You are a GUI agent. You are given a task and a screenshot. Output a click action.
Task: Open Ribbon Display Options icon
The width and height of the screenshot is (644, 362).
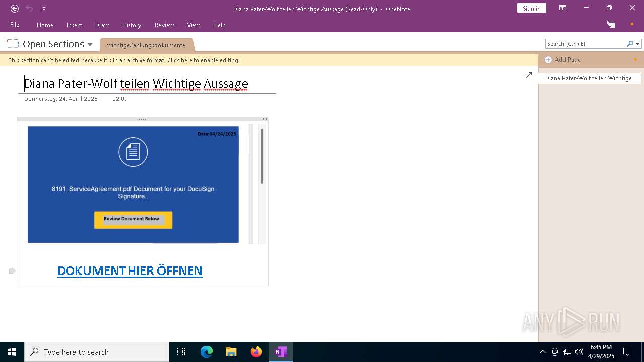tap(562, 8)
